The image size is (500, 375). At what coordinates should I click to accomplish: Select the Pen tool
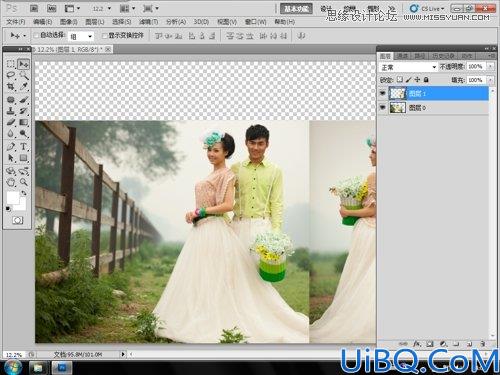pyautogui.click(x=11, y=146)
